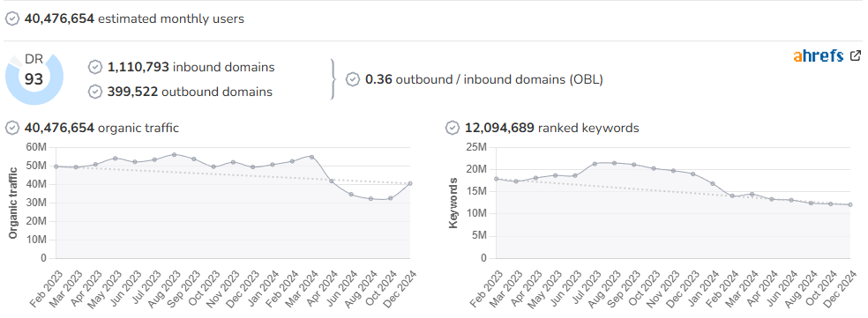868x318 pixels.
Task: Click the 1,110,793 inbound domains text
Action: [191, 68]
